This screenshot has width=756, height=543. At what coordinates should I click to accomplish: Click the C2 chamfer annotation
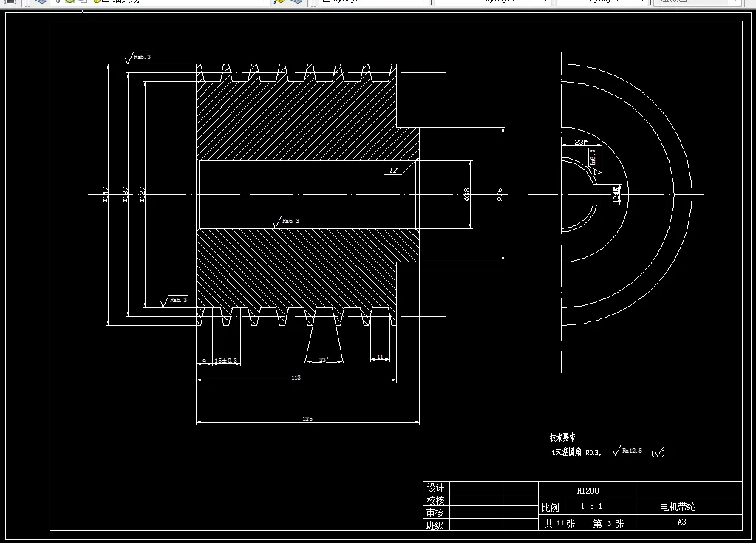[394, 170]
